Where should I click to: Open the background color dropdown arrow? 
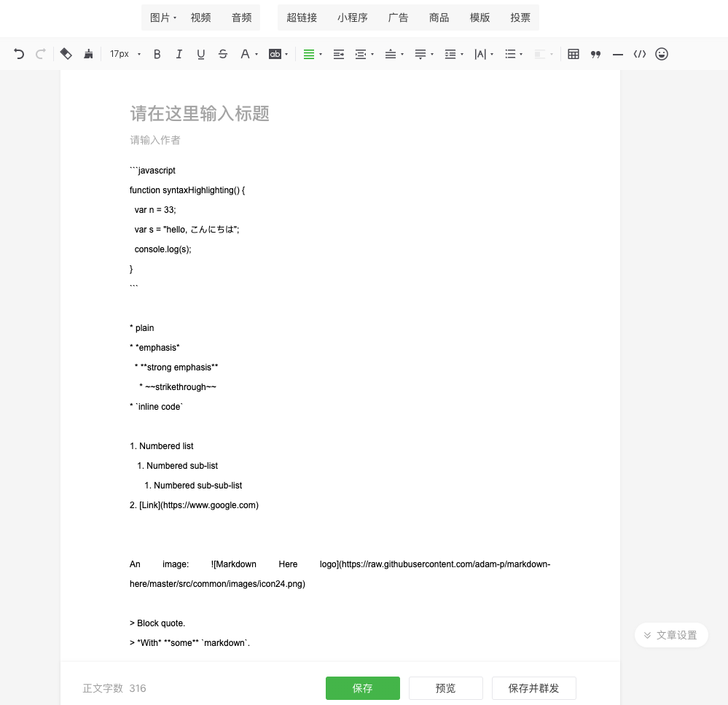(x=286, y=55)
